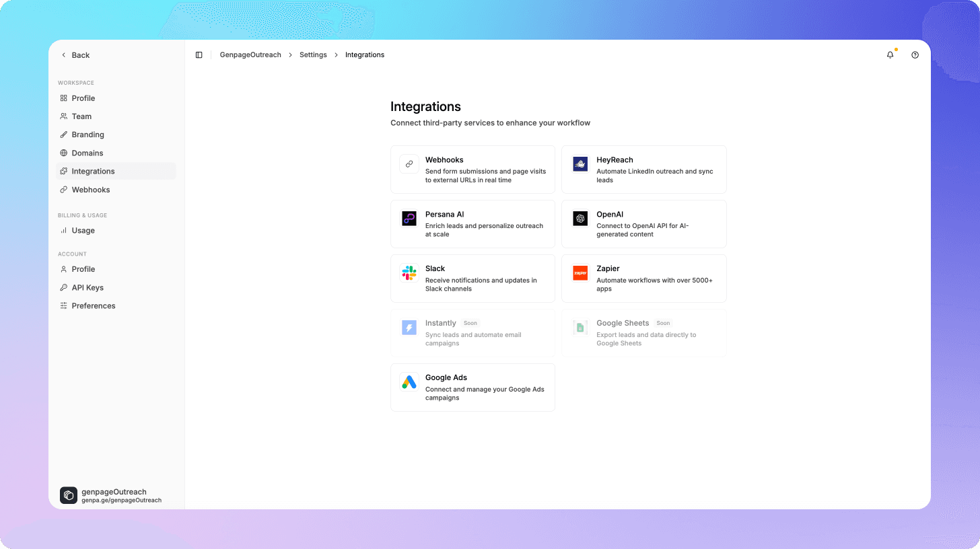Open the notifications bell

[890, 55]
